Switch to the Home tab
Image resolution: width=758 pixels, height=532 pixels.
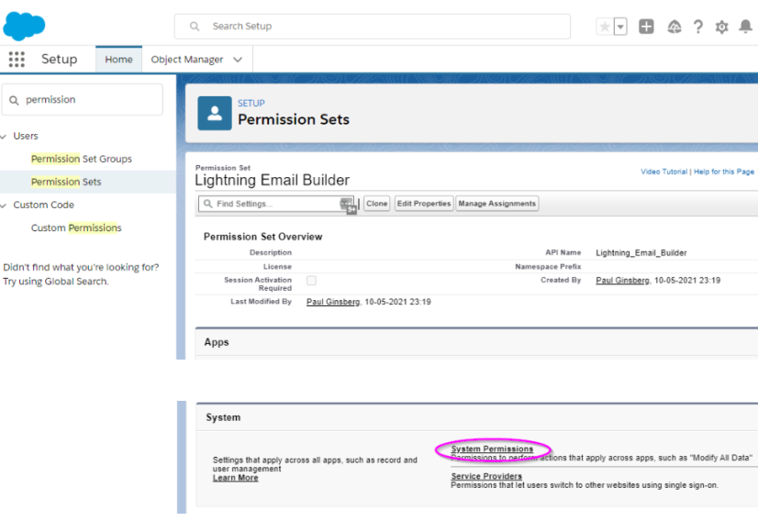[x=118, y=59]
